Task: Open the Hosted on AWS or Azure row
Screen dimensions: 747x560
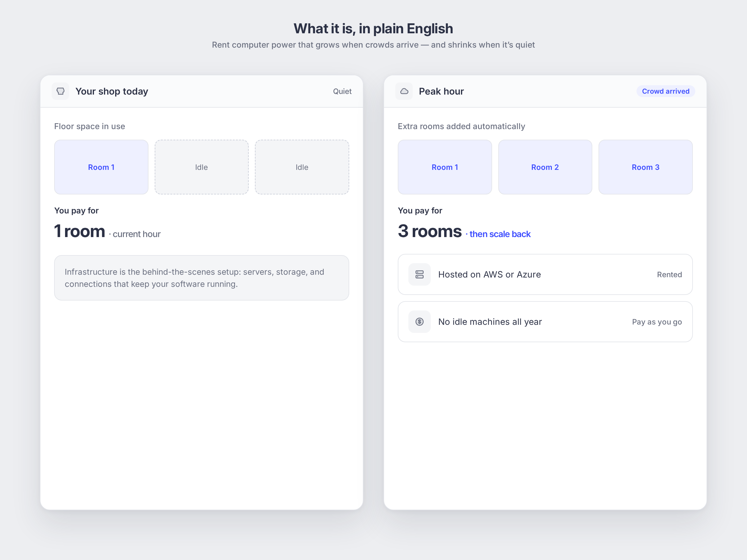Action: click(x=545, y=274)
